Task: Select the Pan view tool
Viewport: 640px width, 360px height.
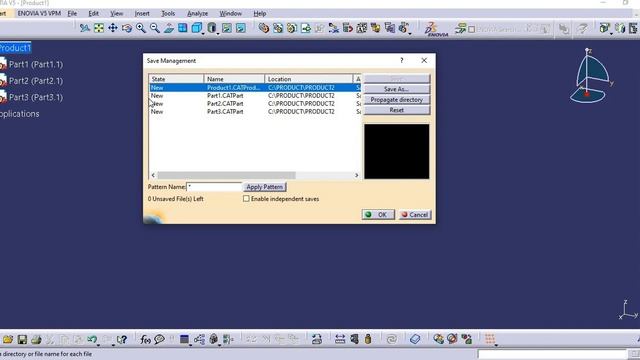Action: 113,28
